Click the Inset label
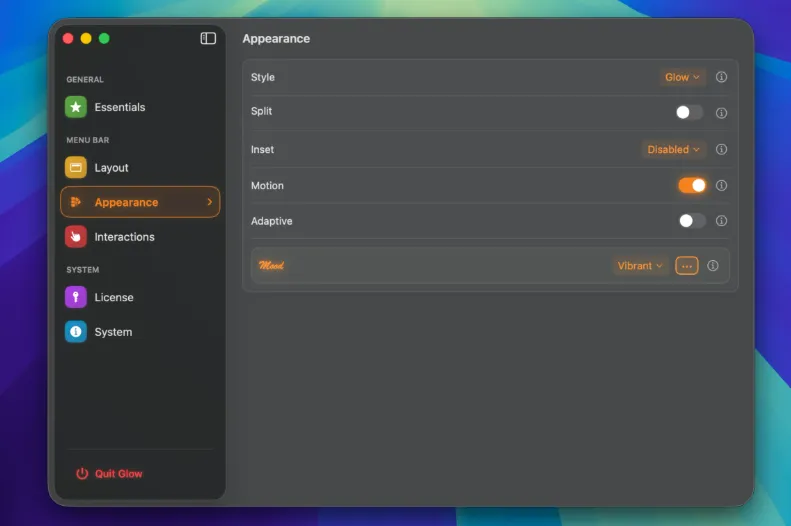This screenshot has height=526, width=791. coord(262,149)
